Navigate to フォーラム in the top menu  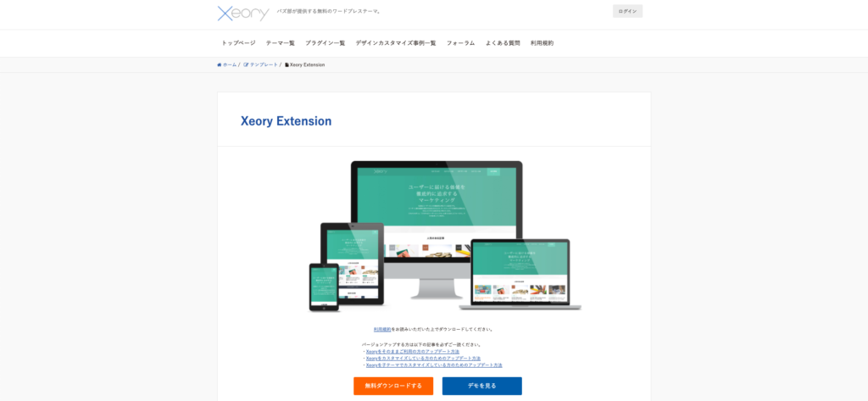460,43
